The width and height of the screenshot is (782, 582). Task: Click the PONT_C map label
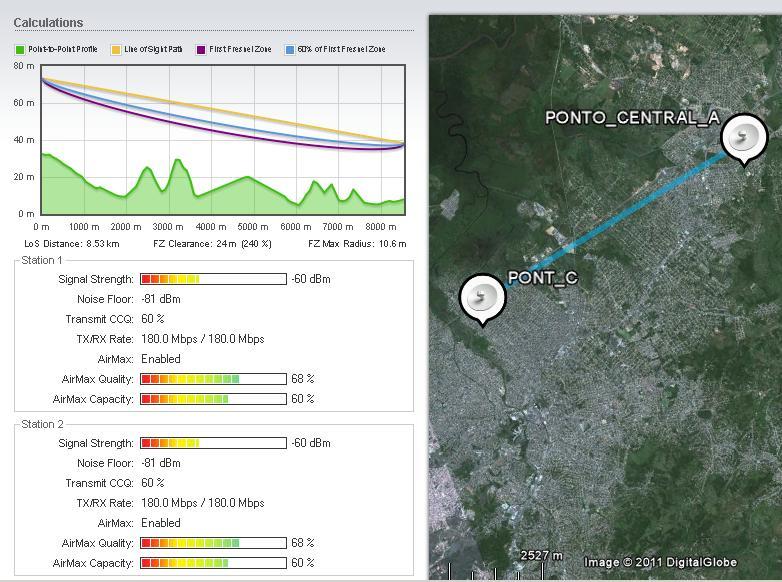click(543, 278)
